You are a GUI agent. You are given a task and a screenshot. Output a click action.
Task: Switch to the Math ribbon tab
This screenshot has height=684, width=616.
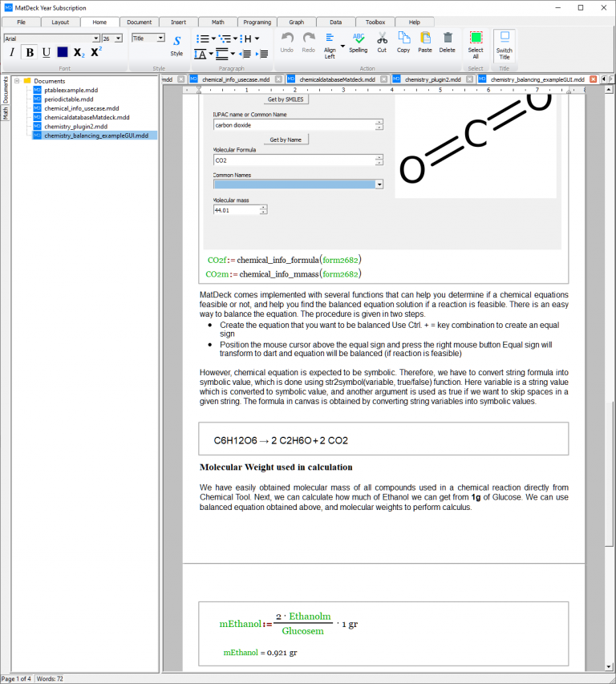click(x=217, y=22)
